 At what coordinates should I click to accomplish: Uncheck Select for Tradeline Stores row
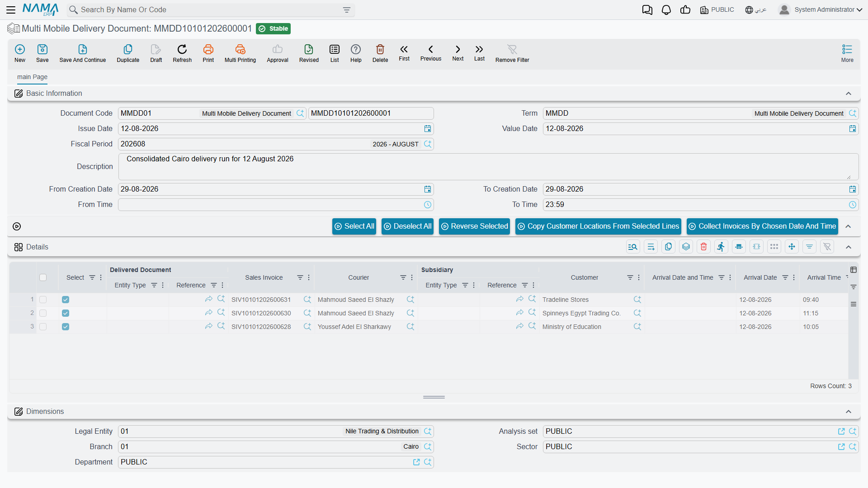(66, 300)
